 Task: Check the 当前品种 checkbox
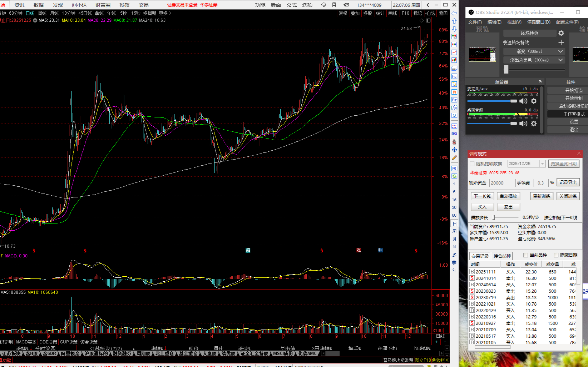(525, 255)
